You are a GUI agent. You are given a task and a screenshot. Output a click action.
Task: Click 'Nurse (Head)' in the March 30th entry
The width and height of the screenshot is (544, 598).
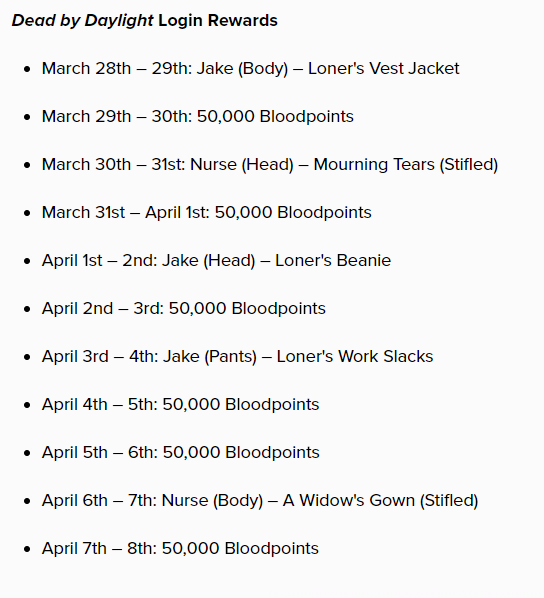(242, 165)
